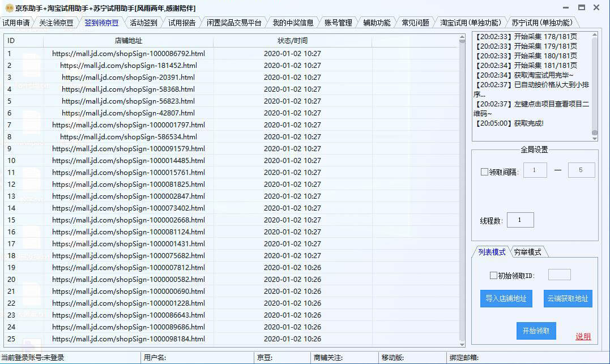Select row shopSign-1000098184.html
Screen dimensions: 610x364
point(231,339)
